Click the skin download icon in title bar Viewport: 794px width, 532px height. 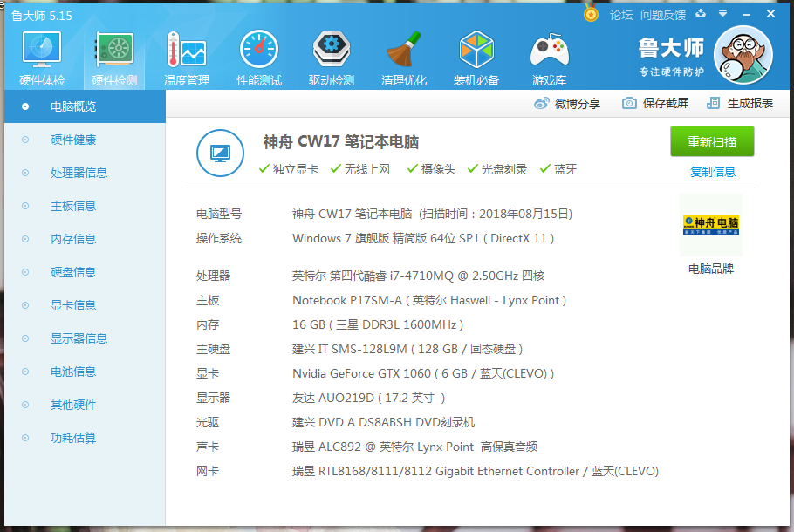tap(701, 13)
